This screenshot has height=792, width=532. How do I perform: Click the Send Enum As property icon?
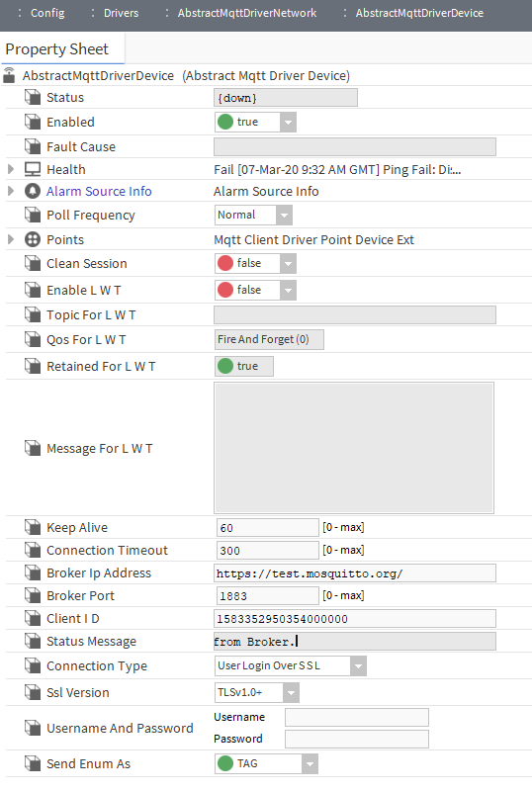[x=33, y=763]
